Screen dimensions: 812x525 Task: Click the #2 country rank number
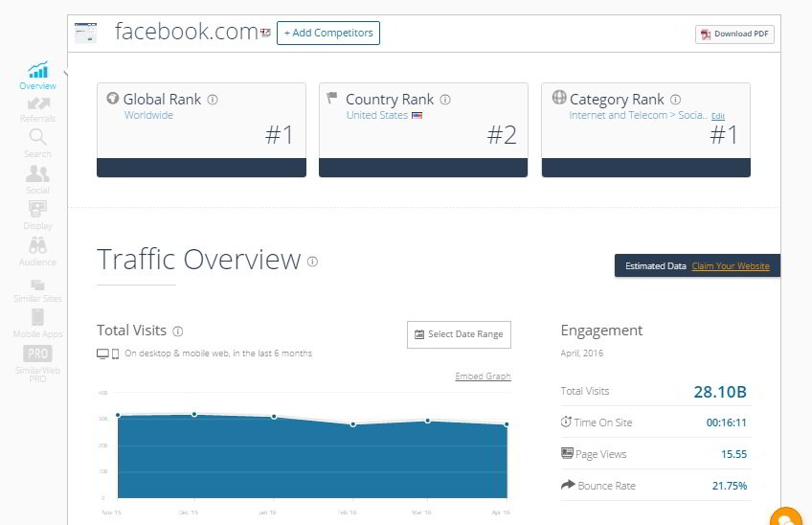coord(502,135)
